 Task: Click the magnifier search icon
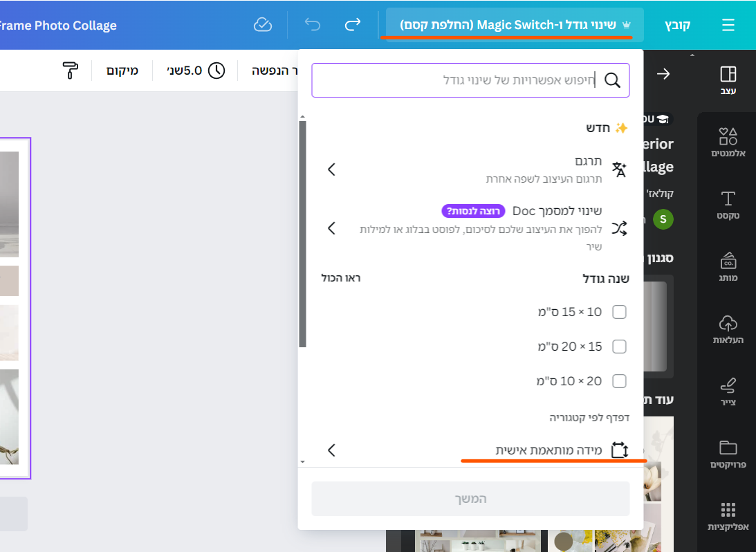[x=612, y=80]
